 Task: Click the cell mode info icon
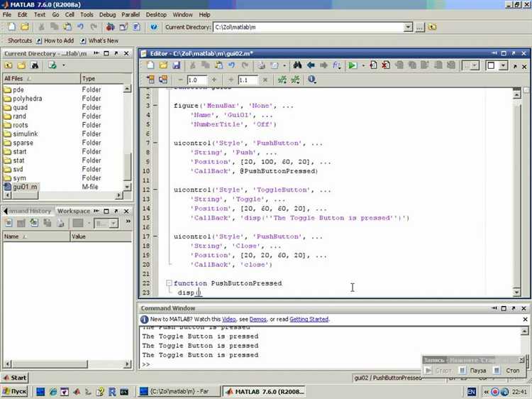(x=311, y=80)
